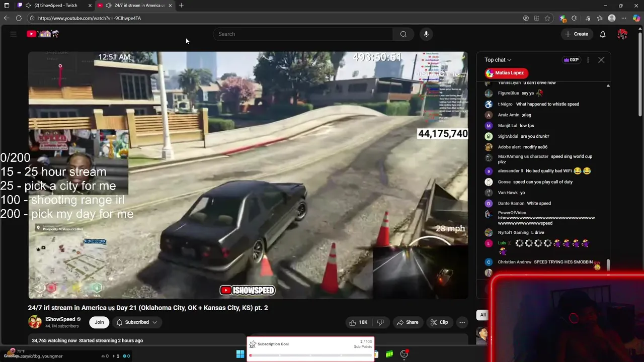
Task: Click the Subscription Goal progress bar
Action: [x=310, y=355]
